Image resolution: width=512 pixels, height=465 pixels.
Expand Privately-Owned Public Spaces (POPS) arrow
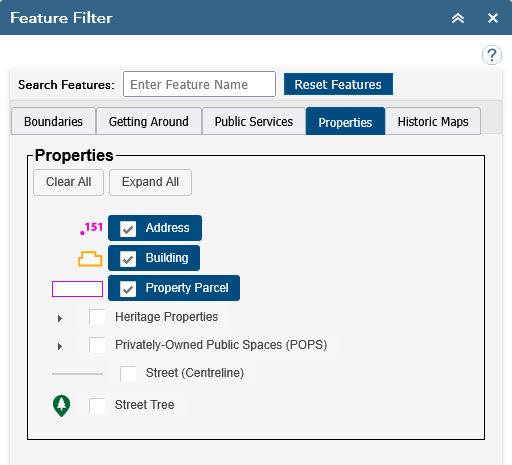click(x=60, y=346)
